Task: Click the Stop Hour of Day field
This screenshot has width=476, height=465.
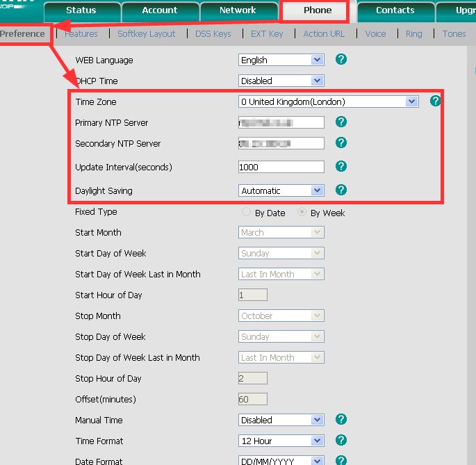Action: 252,378
